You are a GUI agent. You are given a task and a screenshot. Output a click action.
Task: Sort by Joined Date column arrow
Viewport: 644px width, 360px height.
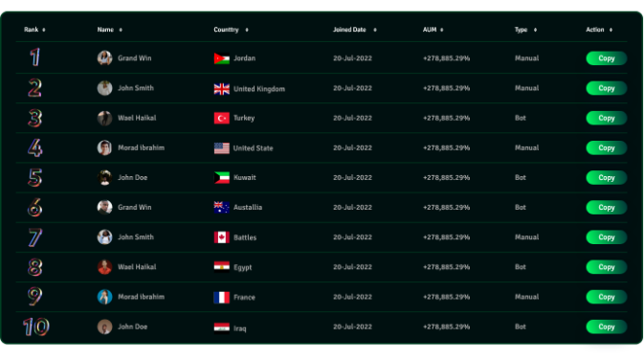(x=374, y=30)
